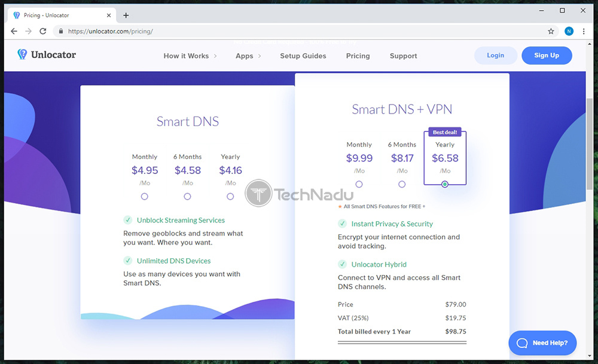Open a new browser tab
The width and height of the screenshot is (598, 364).
pos(126,16)
